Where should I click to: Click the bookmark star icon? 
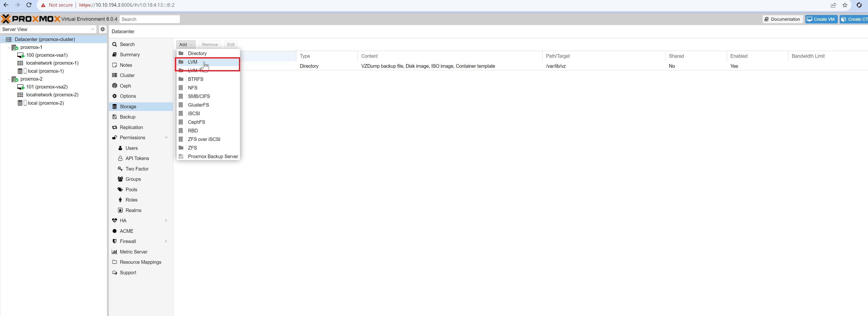[845, 5]
